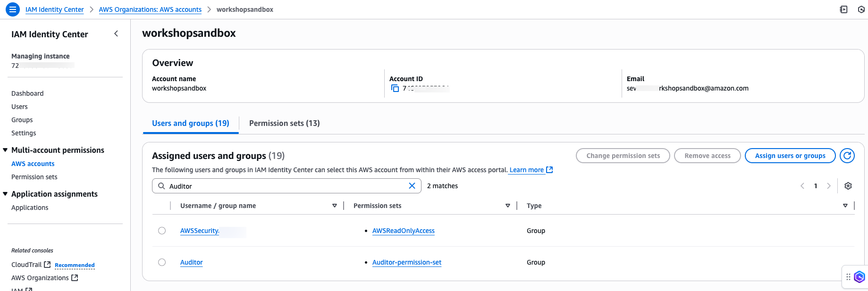Click Assign users or groups button
The height and width of the screenshot is (291, 868).
coord(790,156)
